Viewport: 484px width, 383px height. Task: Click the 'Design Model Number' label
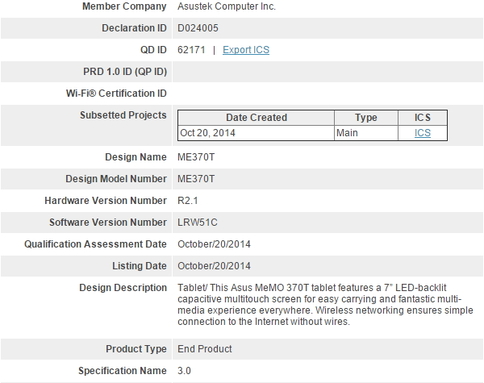click(116, 179)
